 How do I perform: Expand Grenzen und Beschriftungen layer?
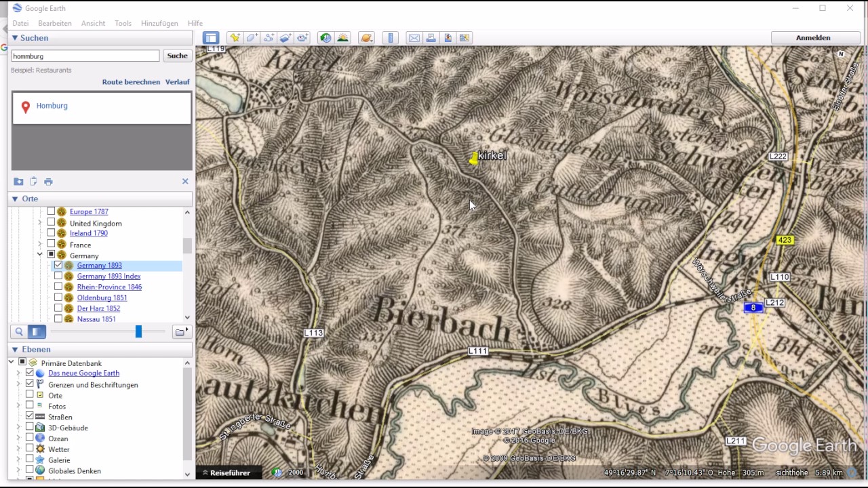(18, 384)
